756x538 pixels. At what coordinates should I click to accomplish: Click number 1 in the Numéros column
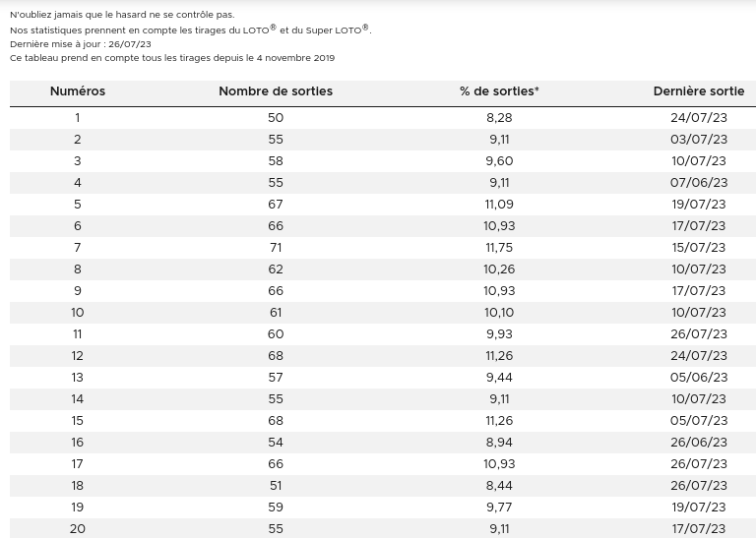click(x=78, y=118)
